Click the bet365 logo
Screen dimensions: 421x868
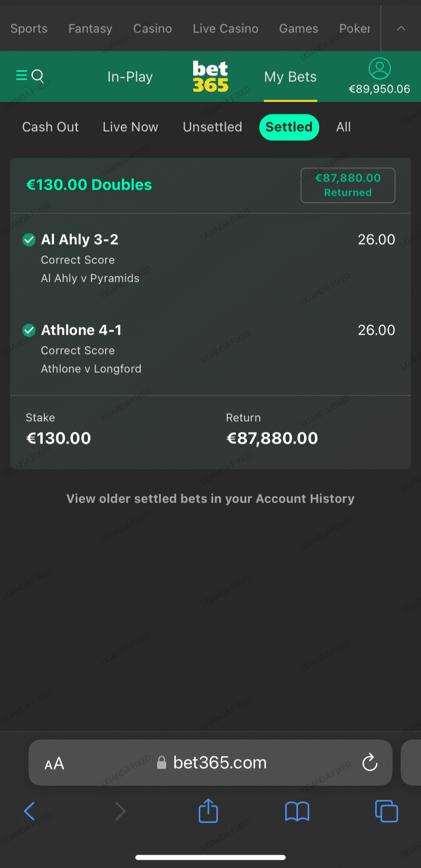pyautogui.click(x=211, y=76)
